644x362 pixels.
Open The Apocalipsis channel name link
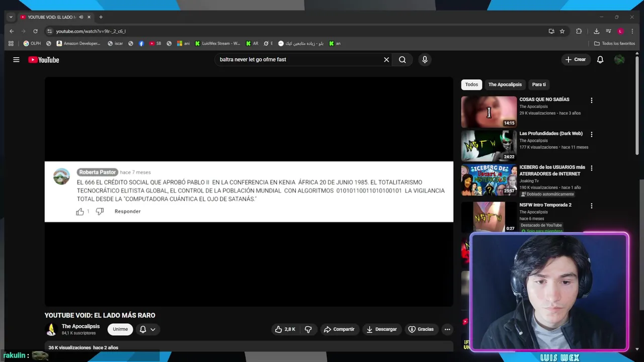[x=80, y=326]
